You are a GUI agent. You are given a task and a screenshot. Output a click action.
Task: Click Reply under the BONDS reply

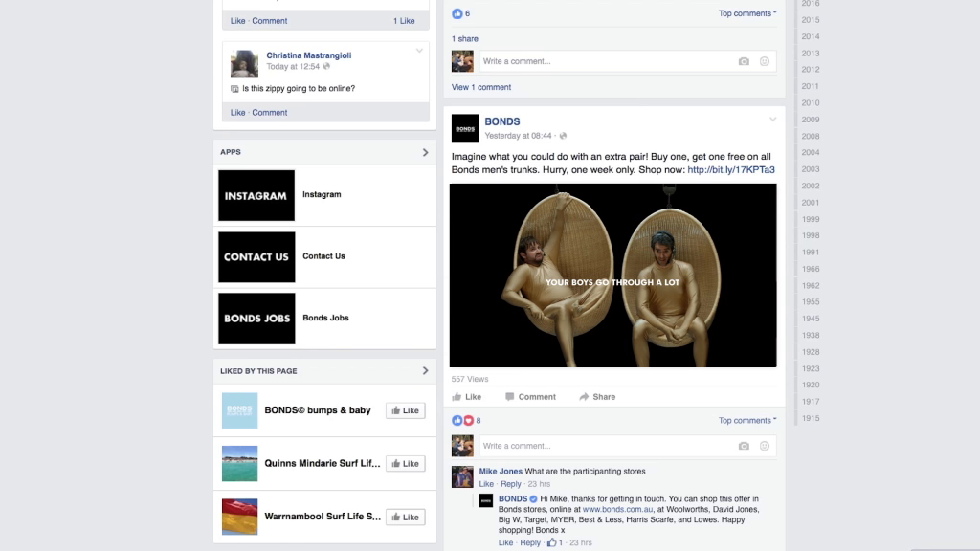(x=530, y=543)
